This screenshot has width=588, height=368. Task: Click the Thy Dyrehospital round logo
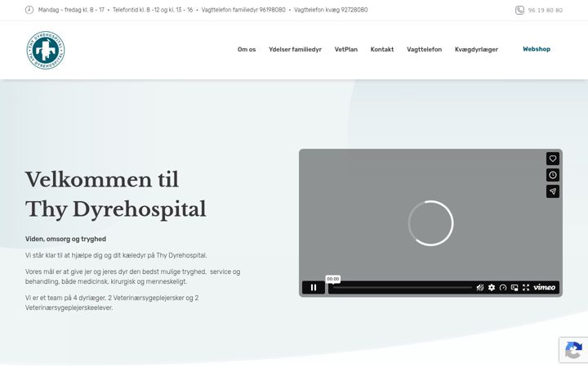46,50
